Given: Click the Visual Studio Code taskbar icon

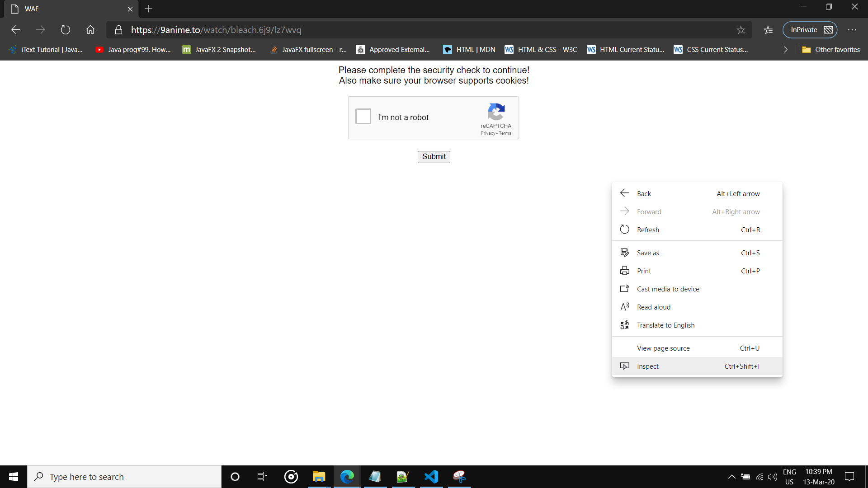Looking at the screenshot, I should tap(431, 476).
